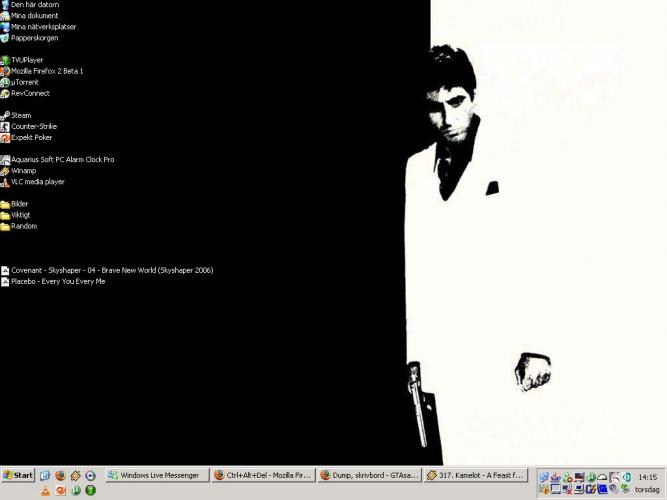
Task: Click the Start button
Action: pos(18,475)
